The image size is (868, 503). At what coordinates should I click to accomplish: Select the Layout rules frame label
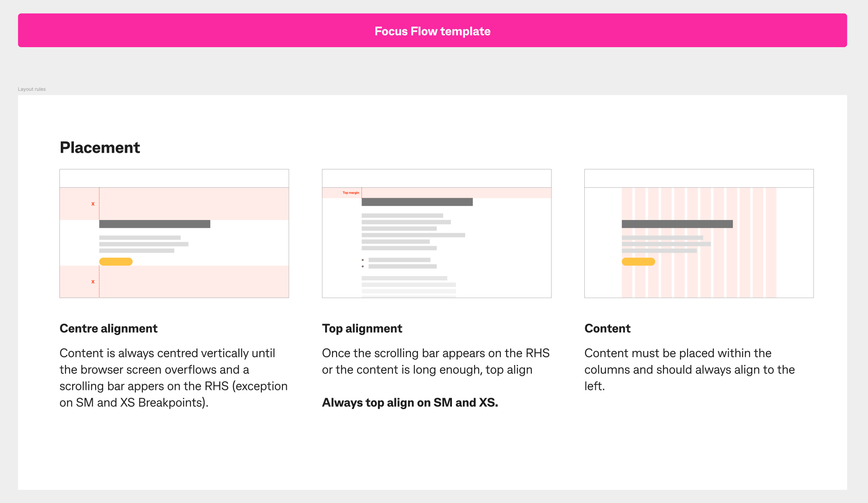(32, 89)
